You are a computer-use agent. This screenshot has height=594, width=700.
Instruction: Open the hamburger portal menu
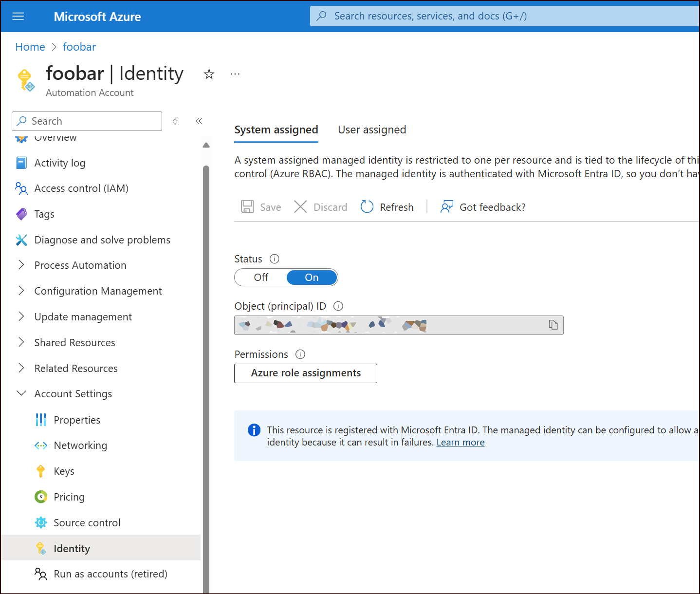tap(18, 17)
